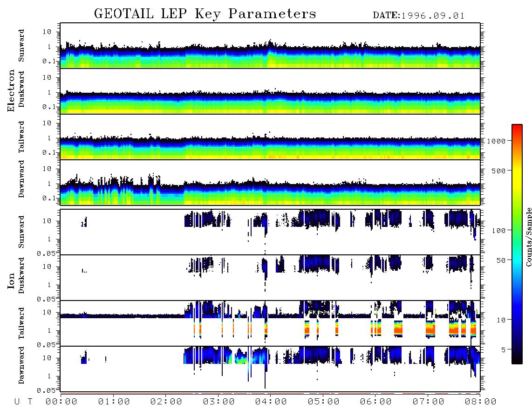Click inside the Electron Tailward spectrogram
Image resolution: width=532 pixels, height=410 pixels.
pos(270,137)
